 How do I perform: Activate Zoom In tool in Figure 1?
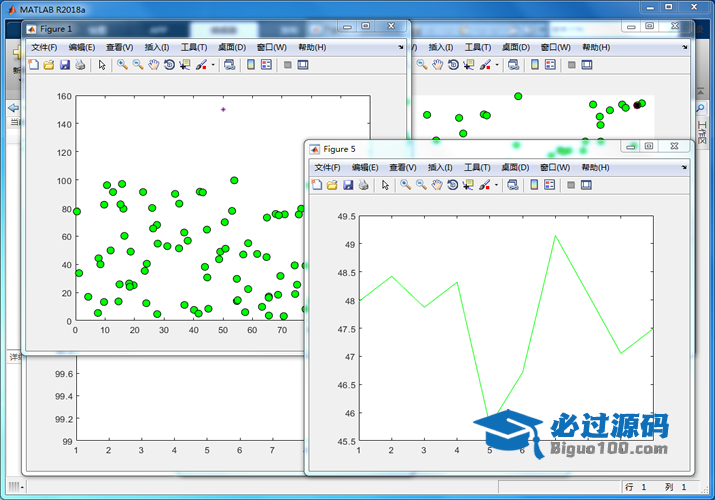click(x=122, y=65)
